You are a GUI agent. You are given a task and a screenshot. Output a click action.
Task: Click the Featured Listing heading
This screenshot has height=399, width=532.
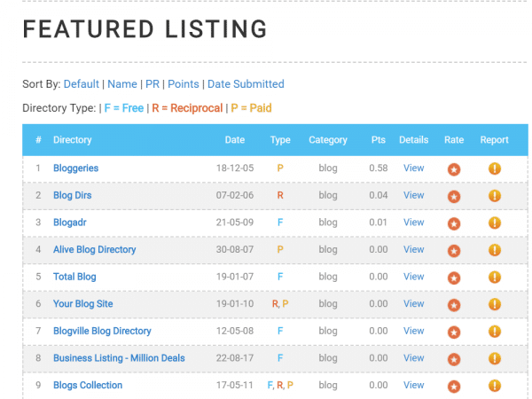[x=145, y=29]
